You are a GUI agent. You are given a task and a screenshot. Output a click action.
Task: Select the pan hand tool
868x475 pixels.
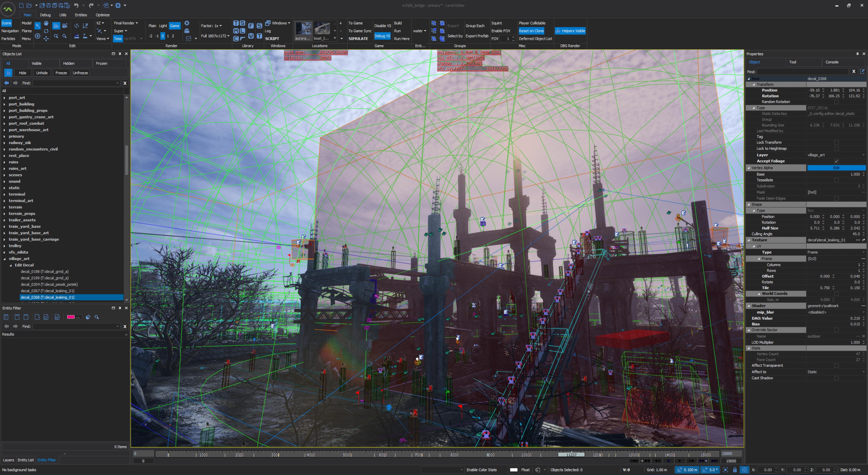pos(46,23)
